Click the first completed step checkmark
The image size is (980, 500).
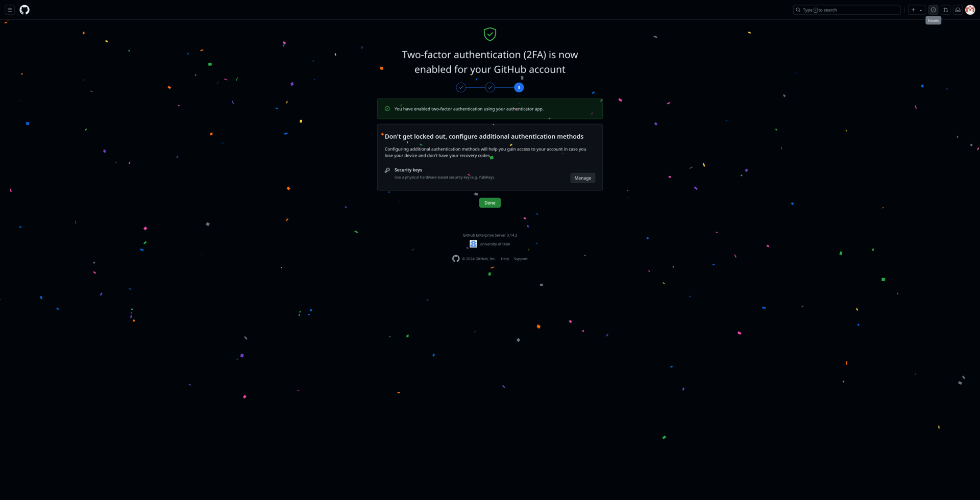click(x=461, y=87)
